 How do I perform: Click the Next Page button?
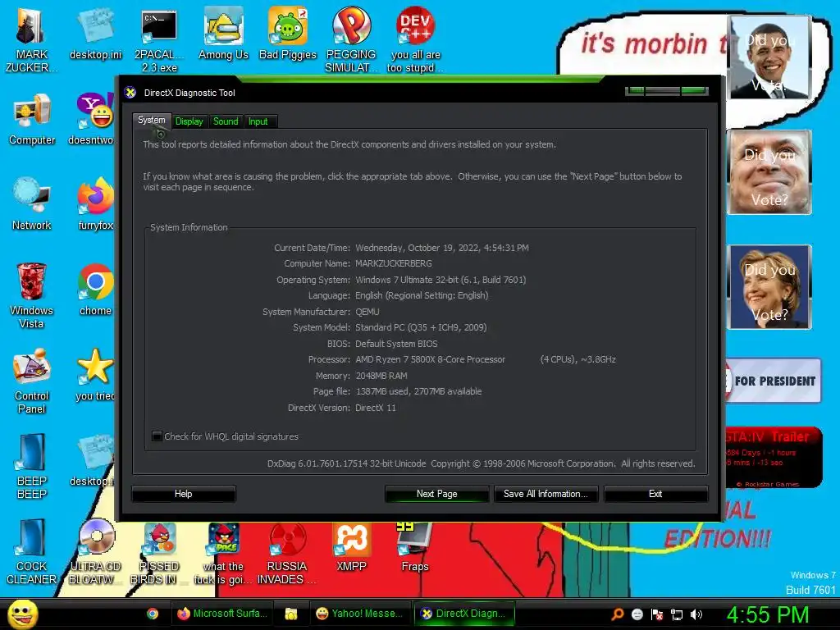click(436, 494)
